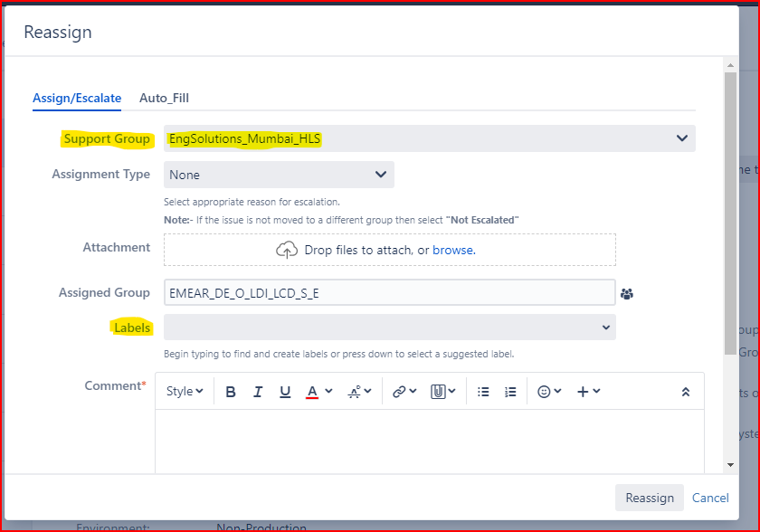Switch to the Assign/Escalate tab
760x532 pixels.
tap(77, 98)
